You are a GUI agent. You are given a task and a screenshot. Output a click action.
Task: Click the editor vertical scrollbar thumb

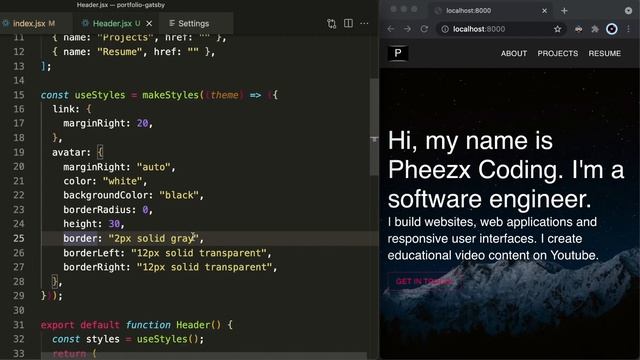374,127
